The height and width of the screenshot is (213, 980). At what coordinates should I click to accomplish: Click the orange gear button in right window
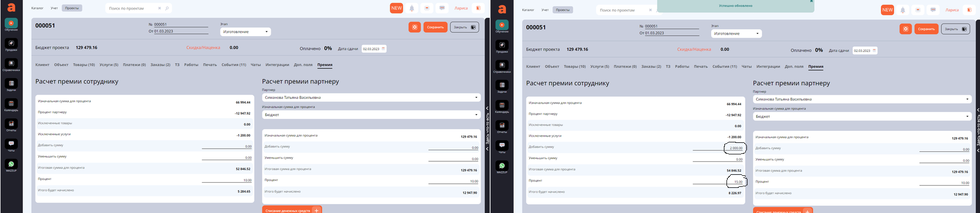pyautogui.click(x=905, y=29)
